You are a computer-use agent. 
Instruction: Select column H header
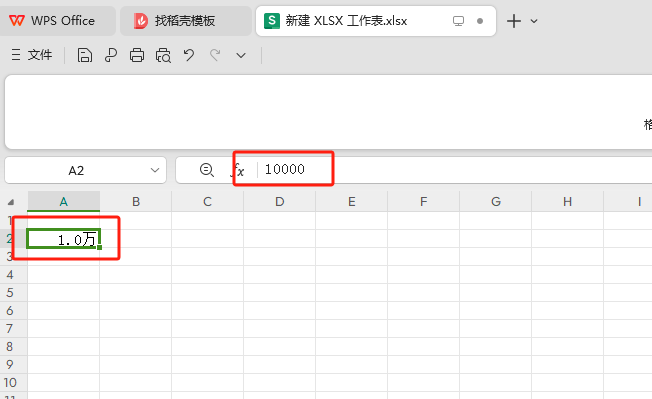[568, 202]
